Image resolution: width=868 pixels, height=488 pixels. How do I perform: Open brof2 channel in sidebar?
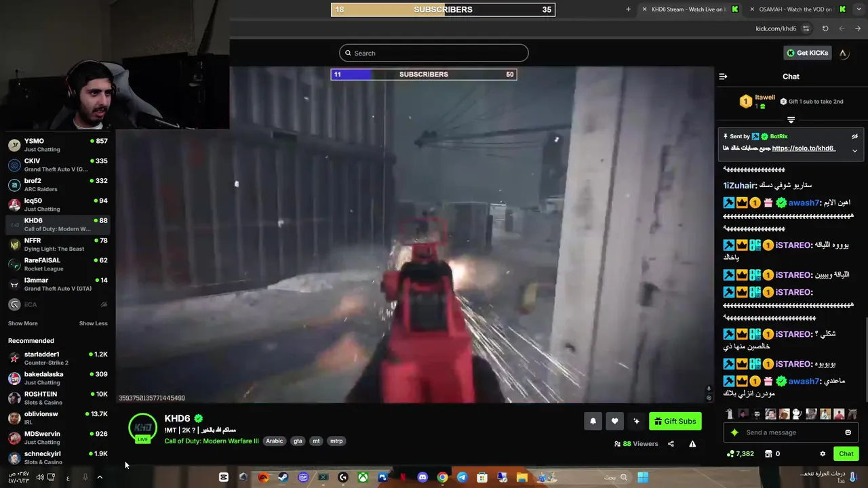(58, 184)
